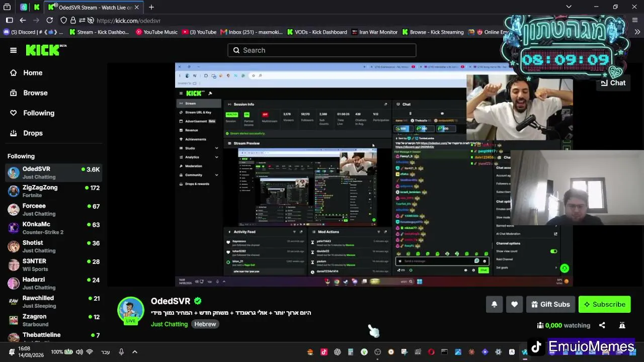Open Hadarzi channel in Following list

(54, 284)
